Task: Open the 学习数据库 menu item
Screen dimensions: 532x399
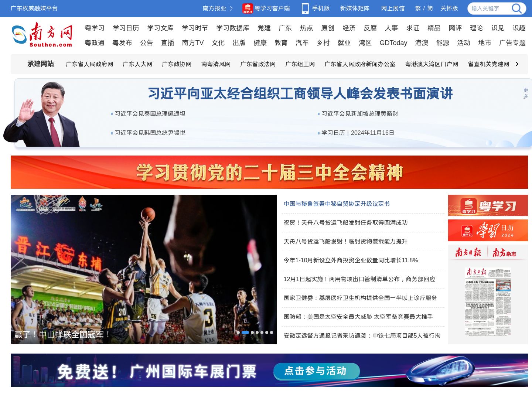Action: [x=233, y=28]
